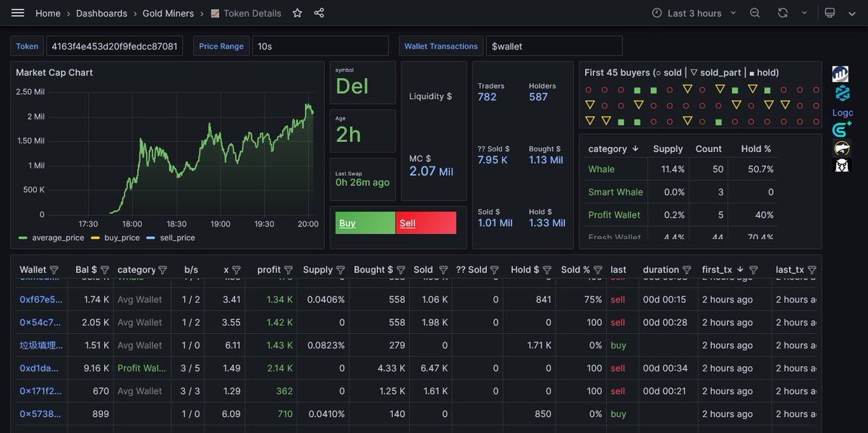Open filter for last_tx column
Viewport: 868px width, 433px height.
[x=811, y=270]
